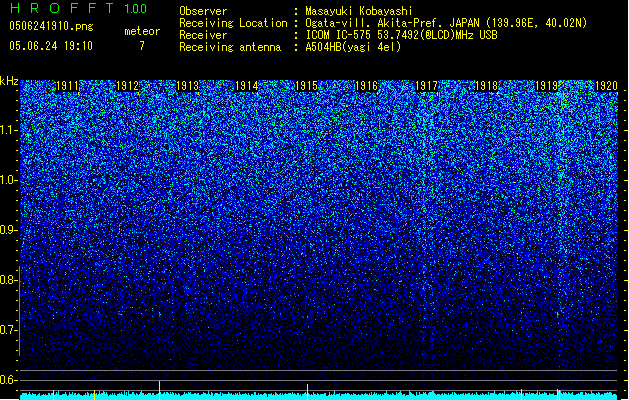Viewport: 629px width, 400px height.
Task: Click the HROFFT title text
Action: [x=62, y=8]
